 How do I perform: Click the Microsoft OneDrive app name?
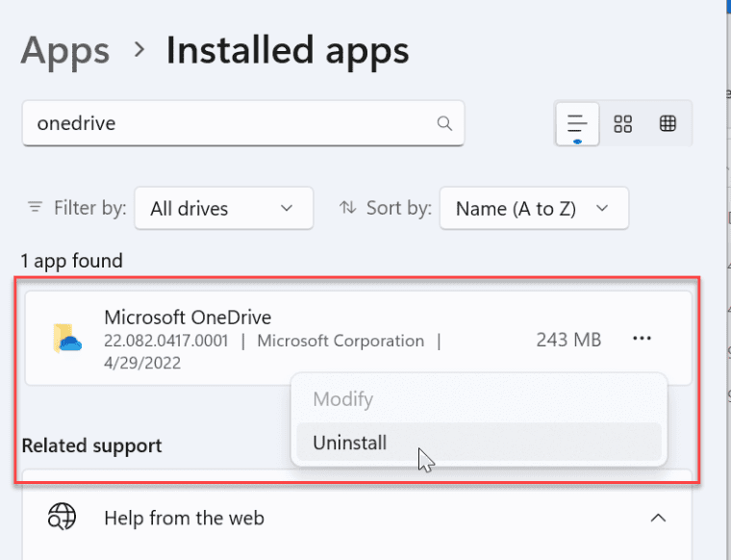point(188,317)
